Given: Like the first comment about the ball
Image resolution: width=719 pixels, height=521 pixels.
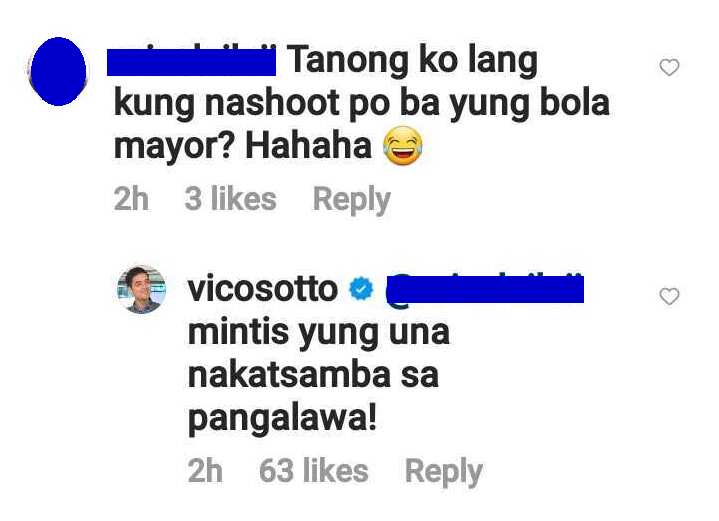Looking at the screenshot, I should click(x=669, y=67).
